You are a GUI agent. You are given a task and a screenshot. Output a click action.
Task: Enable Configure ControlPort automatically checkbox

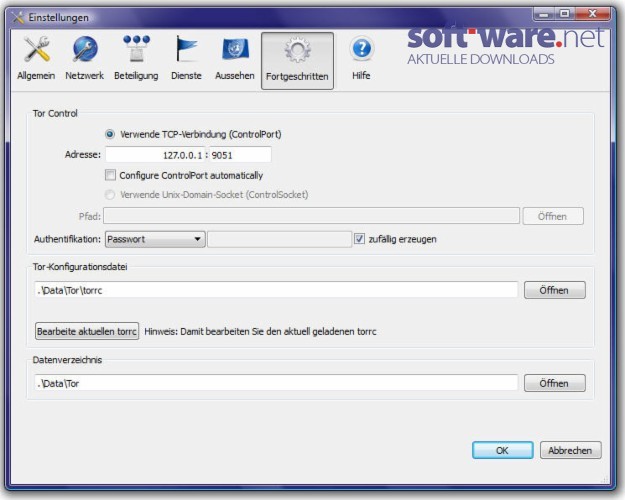110,175
